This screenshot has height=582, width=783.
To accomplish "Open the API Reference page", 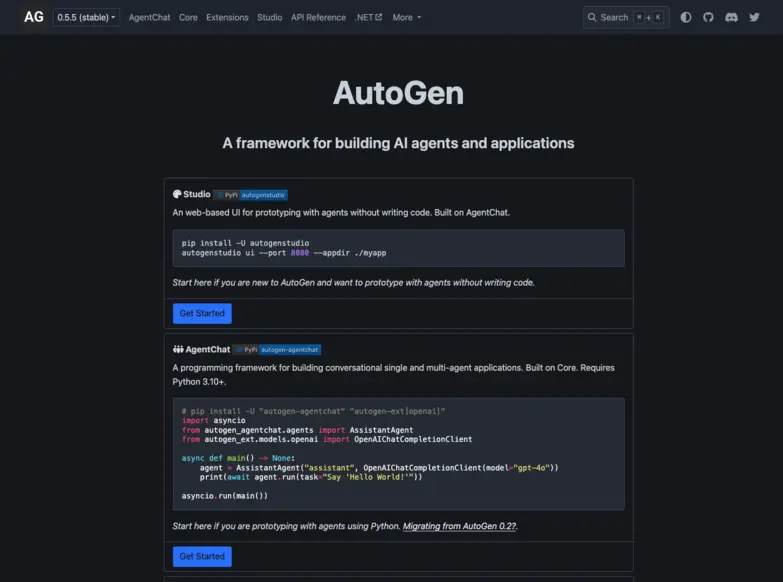I will [319, 17].
